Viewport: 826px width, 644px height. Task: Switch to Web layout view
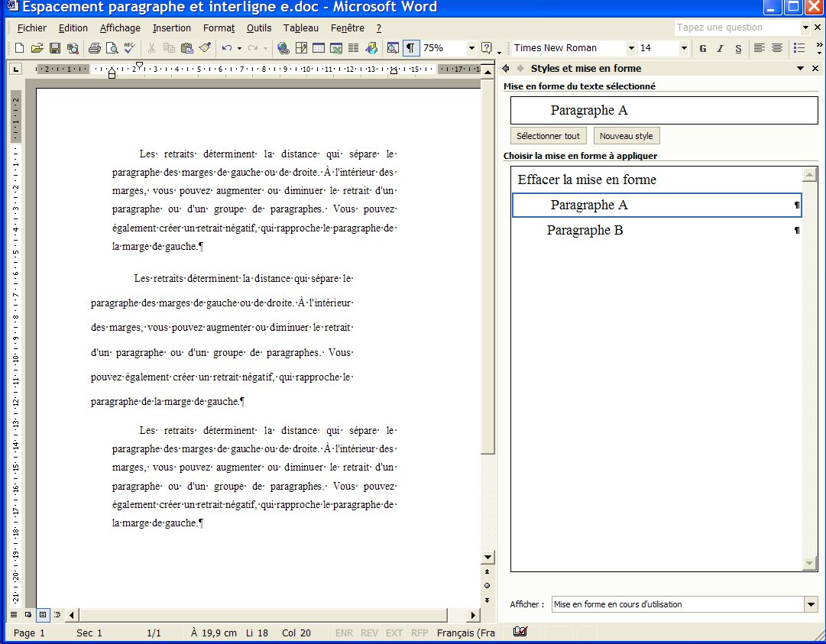click(28, 614)
